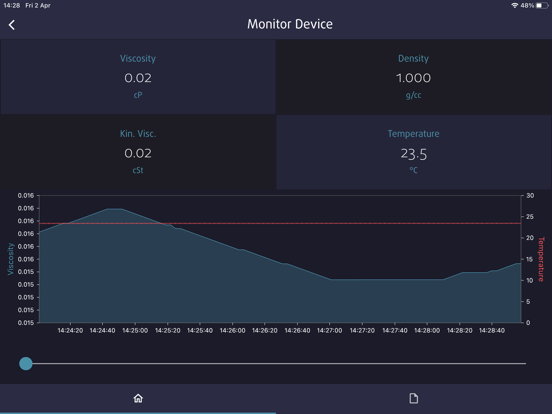Open the document log tab icon
Screen dimensions: 552x414
pyautogui.click(x=414, y=398)
